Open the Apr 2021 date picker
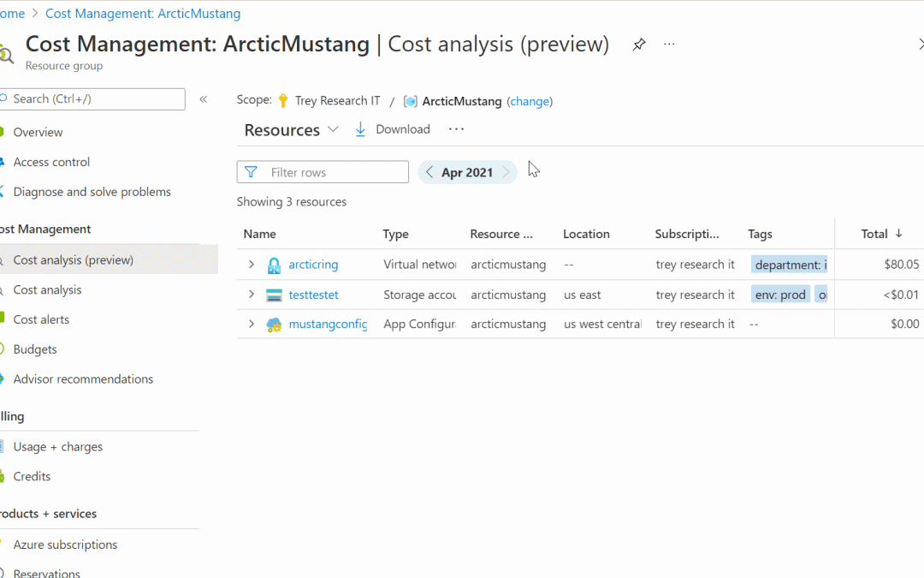 click(467, 172)
